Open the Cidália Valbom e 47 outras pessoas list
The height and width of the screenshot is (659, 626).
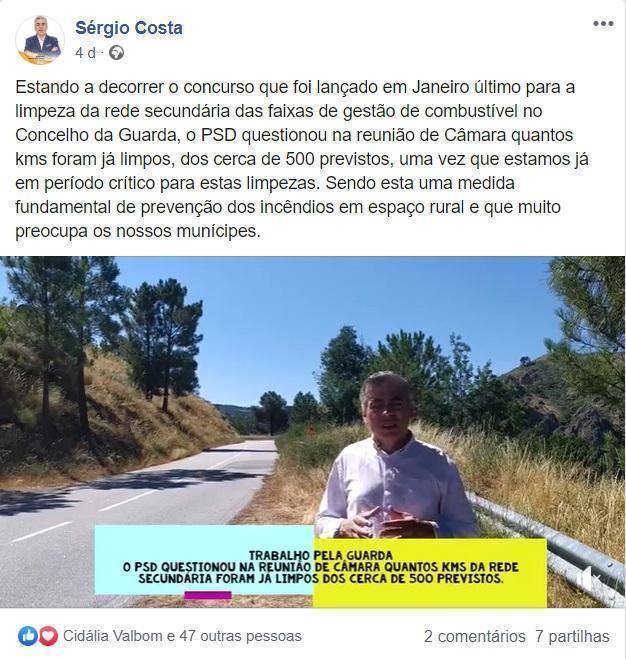click(x=182, y=636)
